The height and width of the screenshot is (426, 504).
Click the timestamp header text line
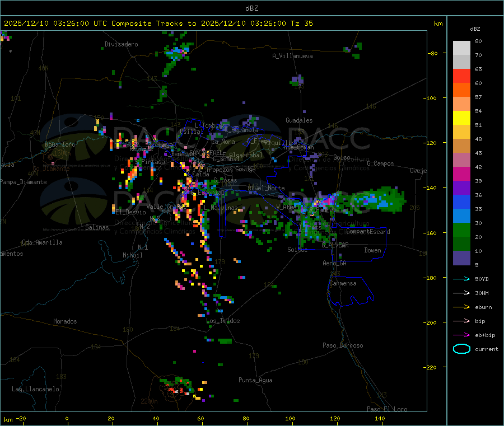tap(158, 24)
